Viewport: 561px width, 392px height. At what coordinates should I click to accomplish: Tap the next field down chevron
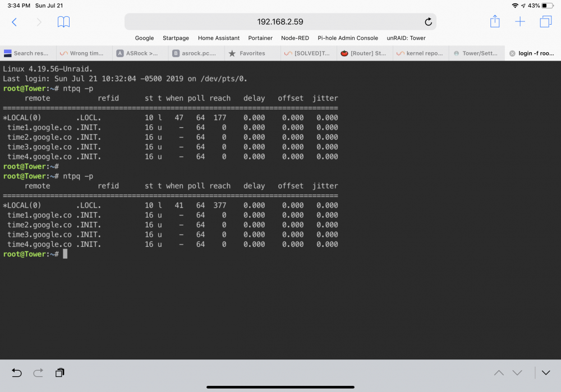(517, 373)
